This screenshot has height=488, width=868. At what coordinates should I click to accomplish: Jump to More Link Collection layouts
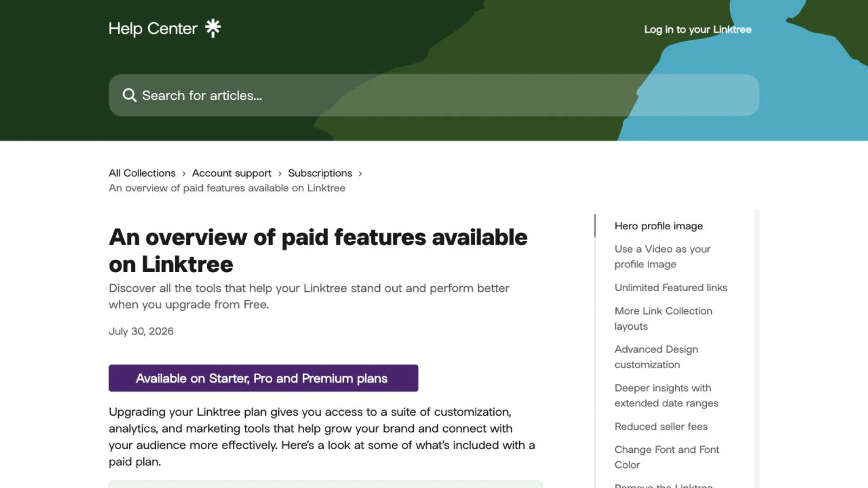[x=663, y=318]
